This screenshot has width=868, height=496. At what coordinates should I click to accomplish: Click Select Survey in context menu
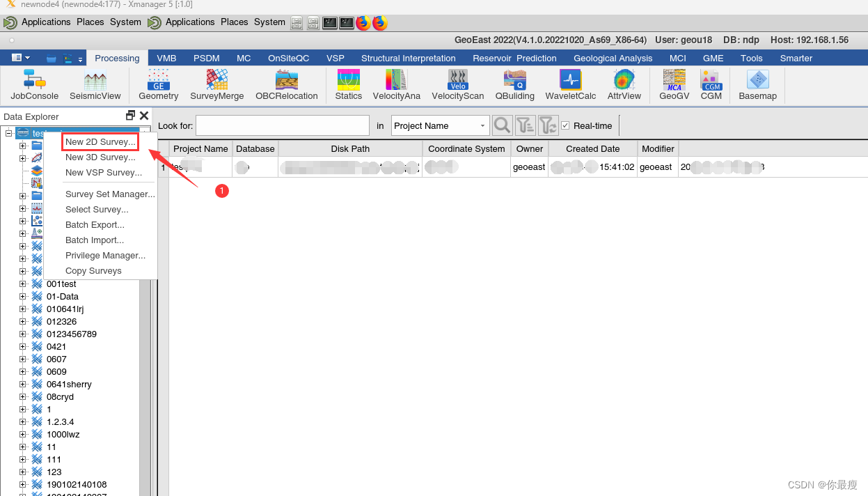[97, 210]
